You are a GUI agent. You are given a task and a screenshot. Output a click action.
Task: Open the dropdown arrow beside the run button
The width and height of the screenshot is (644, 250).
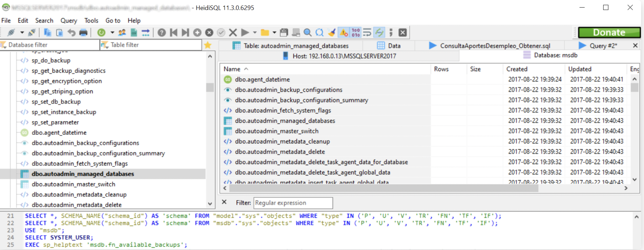pyautogui.click(x=255, y=32)
